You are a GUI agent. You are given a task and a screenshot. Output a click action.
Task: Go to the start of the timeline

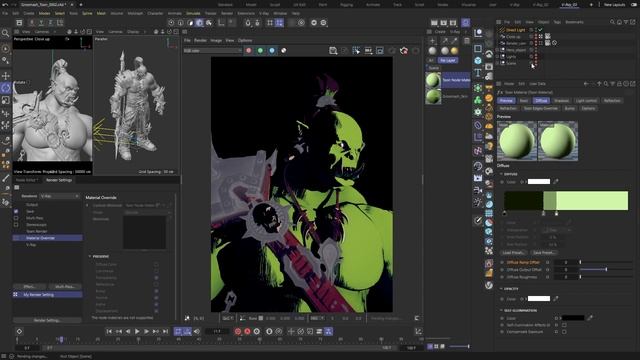pyautogui.click(x=109, y=331)
